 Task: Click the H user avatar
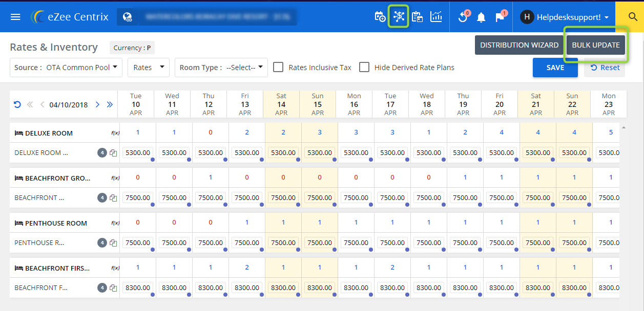pos(527,17)
